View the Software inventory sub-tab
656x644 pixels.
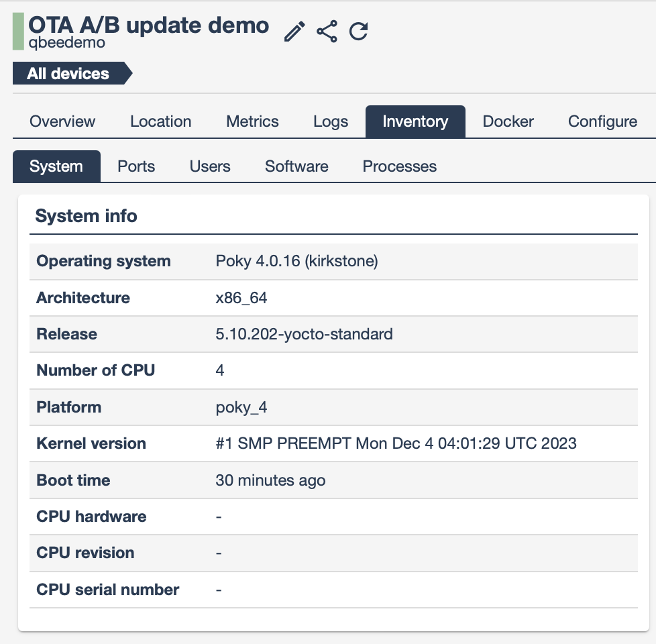click(x=296, y=166)
